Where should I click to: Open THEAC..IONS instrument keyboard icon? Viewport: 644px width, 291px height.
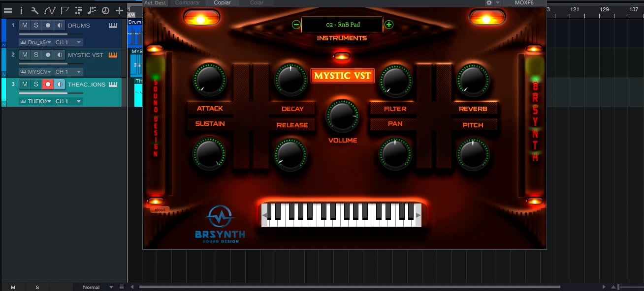click(x=113, y=85)
